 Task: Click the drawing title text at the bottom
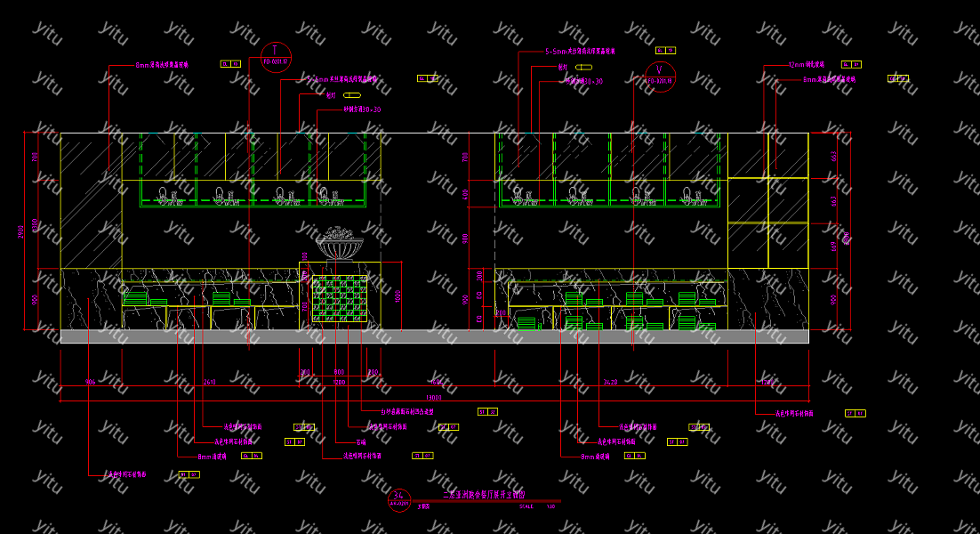coord(485,494)
